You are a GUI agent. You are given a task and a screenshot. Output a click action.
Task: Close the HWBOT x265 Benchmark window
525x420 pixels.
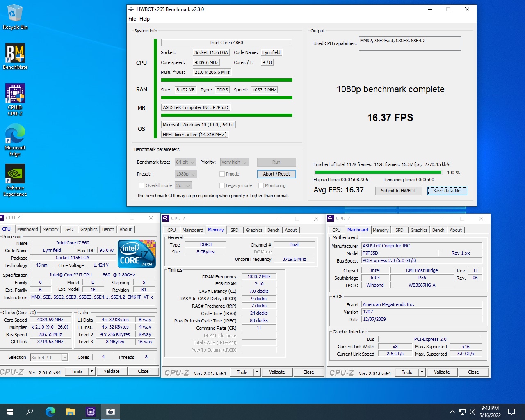pyautogui.click(x=467, y=9)
